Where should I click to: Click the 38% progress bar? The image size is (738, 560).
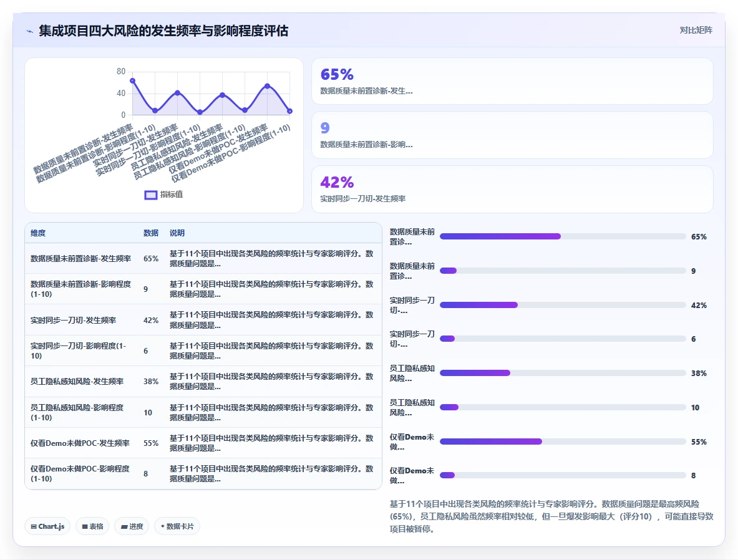(563, 373)
